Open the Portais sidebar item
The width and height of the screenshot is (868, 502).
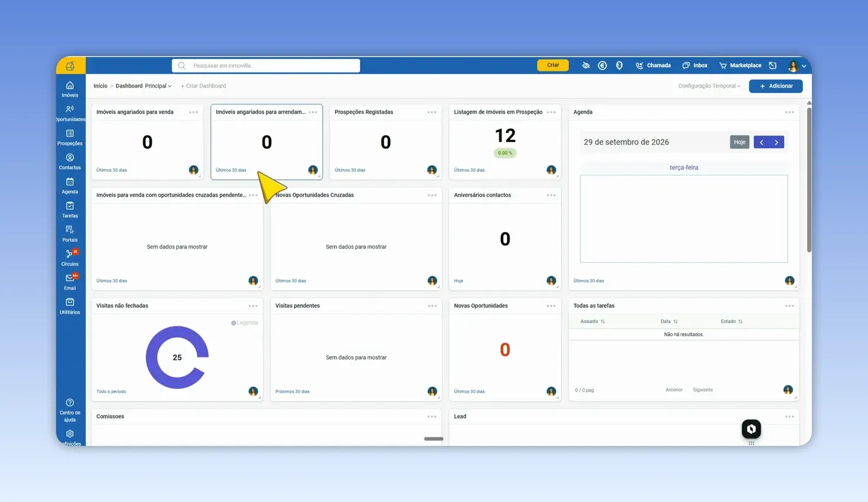70,234
